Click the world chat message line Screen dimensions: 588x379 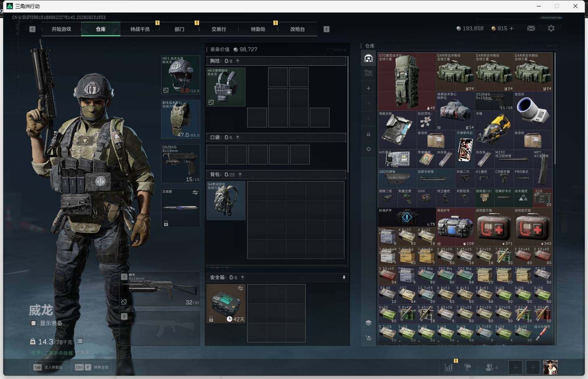[60, 353]
